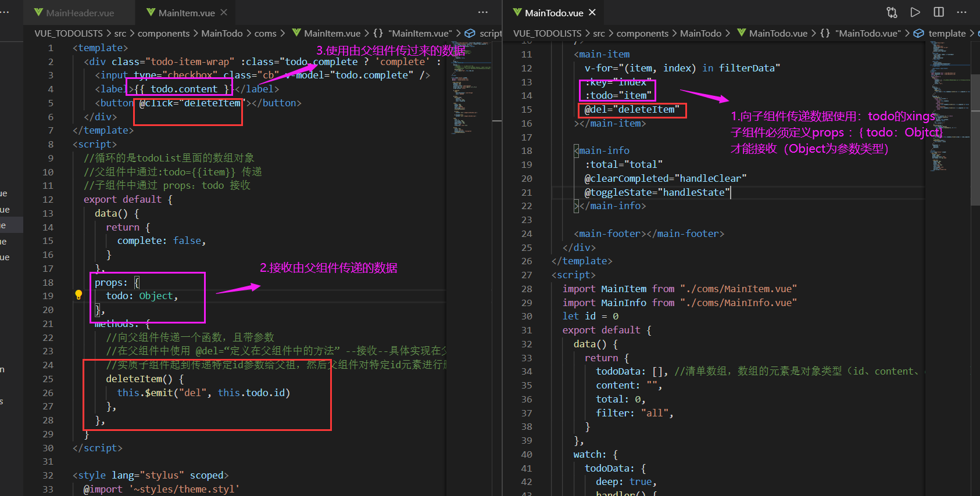This screenshot has width=980, height=496.
Task: Click :todo="item" attribute line
Action: click(618, 95)
